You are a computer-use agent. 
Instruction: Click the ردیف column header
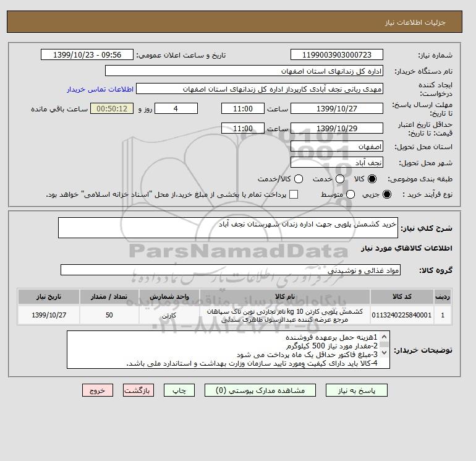[x=443, y=296]
